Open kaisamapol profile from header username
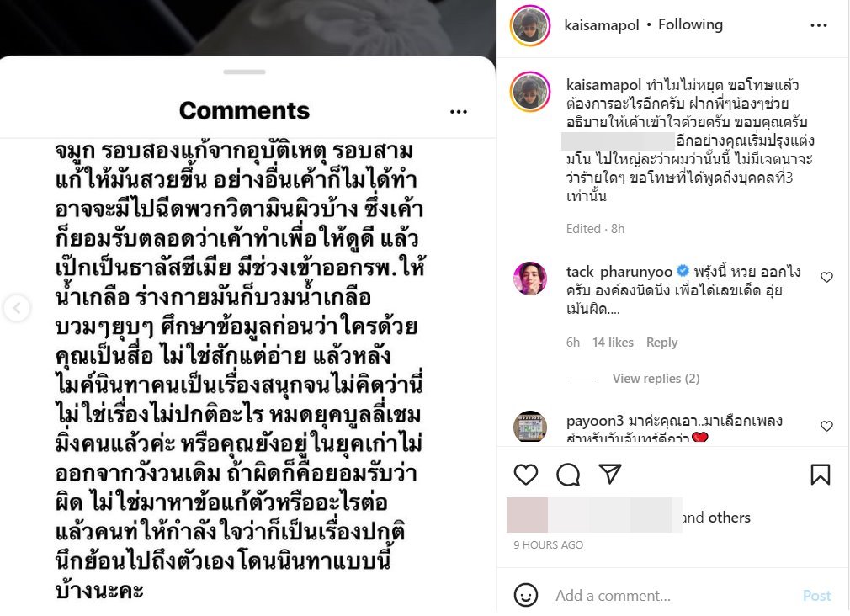850x616 pixels. coord(602,25)
